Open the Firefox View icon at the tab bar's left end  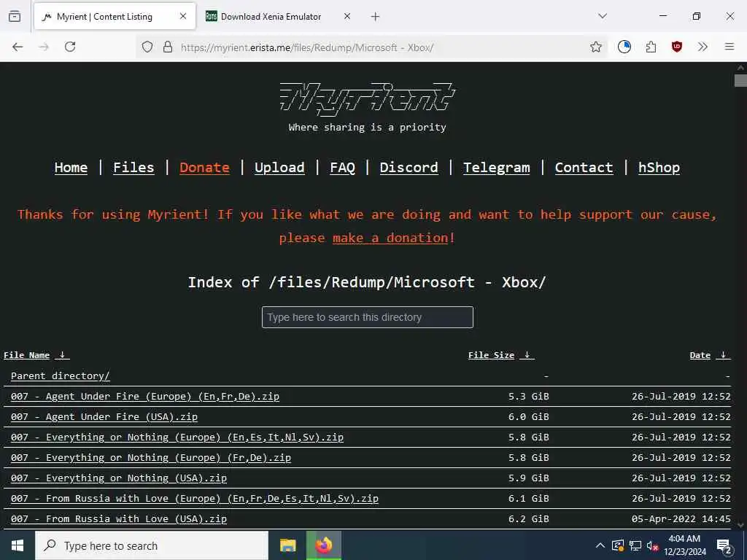click(15, 16)
